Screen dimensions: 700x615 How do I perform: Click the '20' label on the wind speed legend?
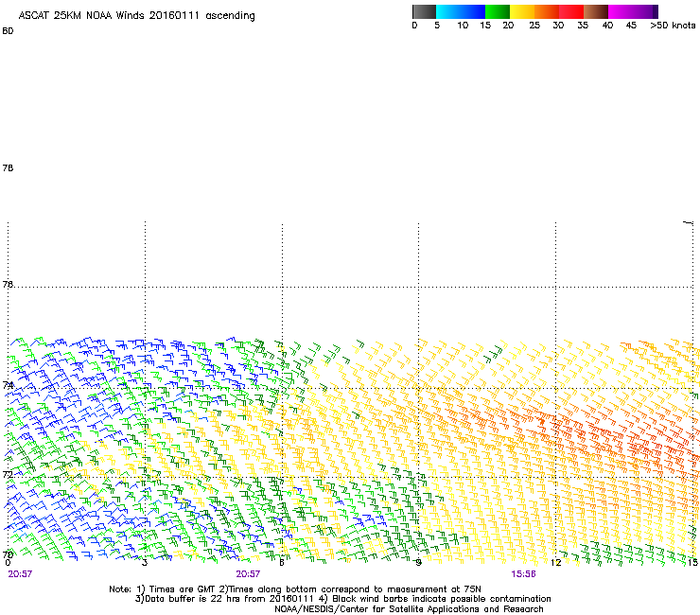click(x=508, y=26)
